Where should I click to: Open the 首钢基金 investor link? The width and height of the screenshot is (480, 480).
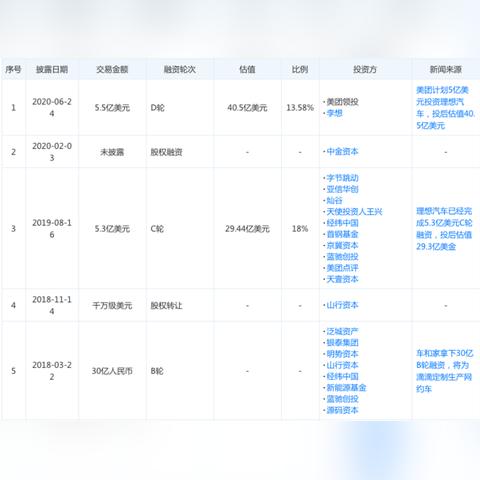click(342, 234)
